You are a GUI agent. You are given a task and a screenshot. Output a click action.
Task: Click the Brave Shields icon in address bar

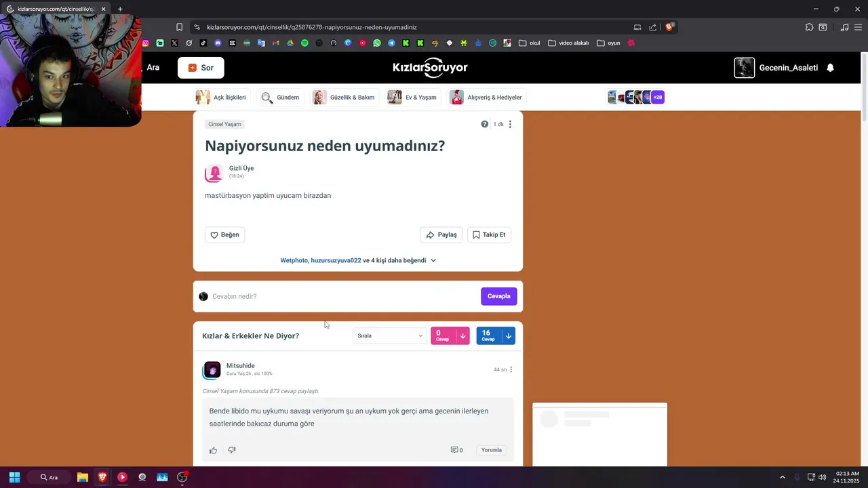click(x=670, y=27)
